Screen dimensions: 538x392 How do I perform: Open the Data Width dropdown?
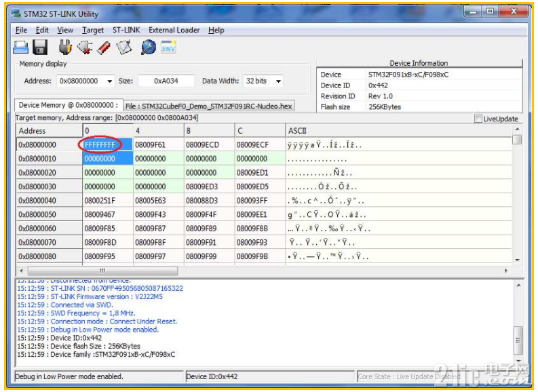(x=278, y=81)
